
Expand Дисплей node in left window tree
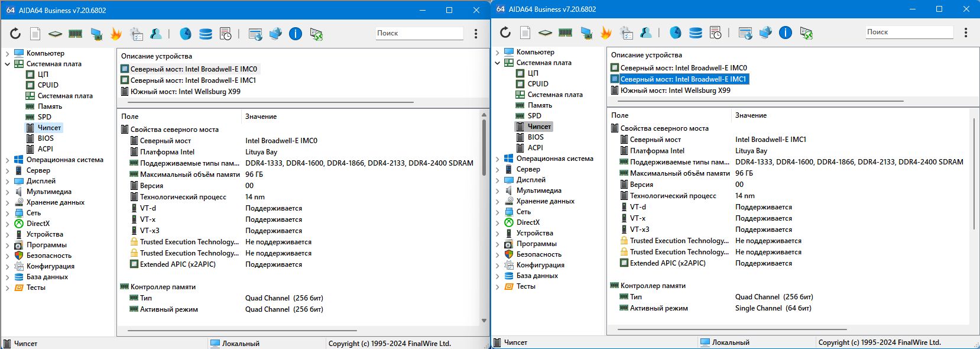pos(7,181)
